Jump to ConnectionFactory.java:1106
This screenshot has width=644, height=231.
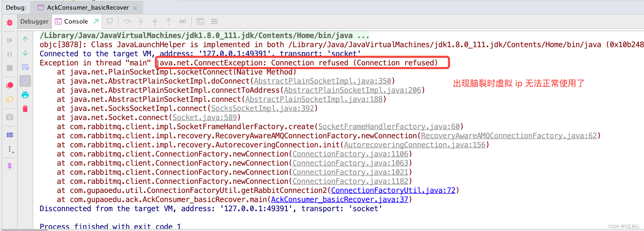tap(350, 154)
